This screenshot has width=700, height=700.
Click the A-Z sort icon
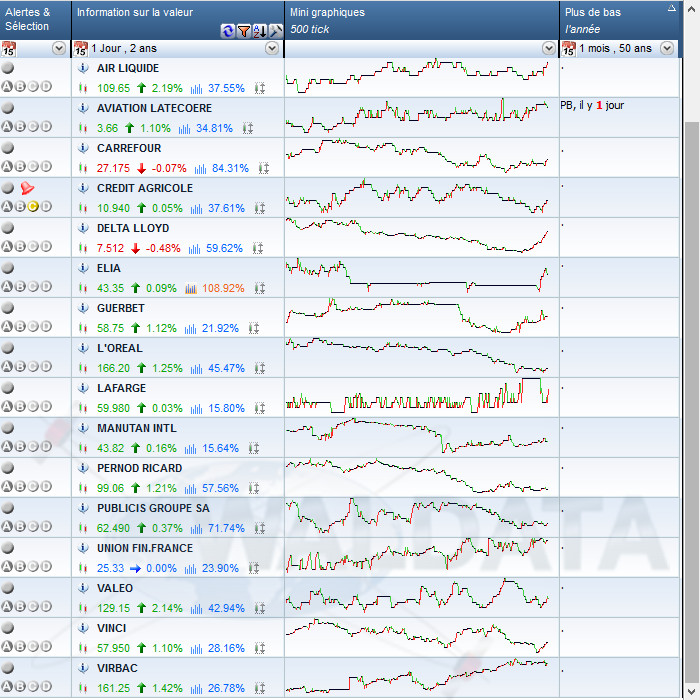click(x=260, y=31)
